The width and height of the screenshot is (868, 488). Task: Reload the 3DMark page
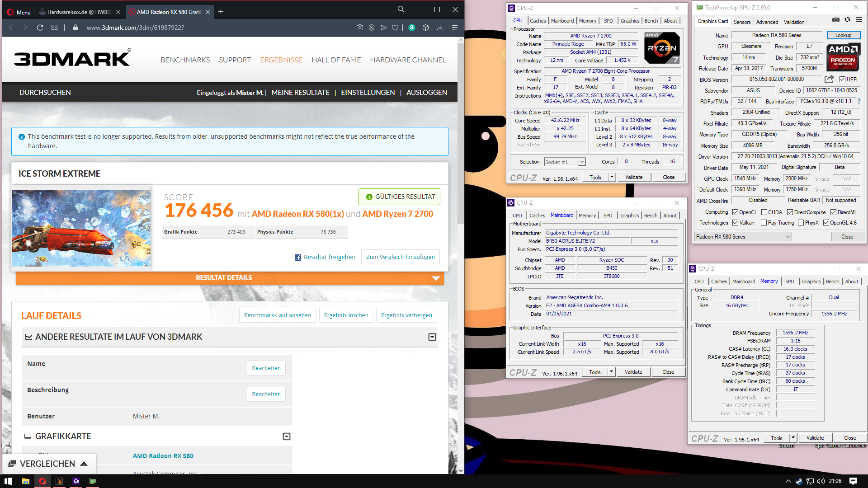pyautogui.click(x=40, y=28)
